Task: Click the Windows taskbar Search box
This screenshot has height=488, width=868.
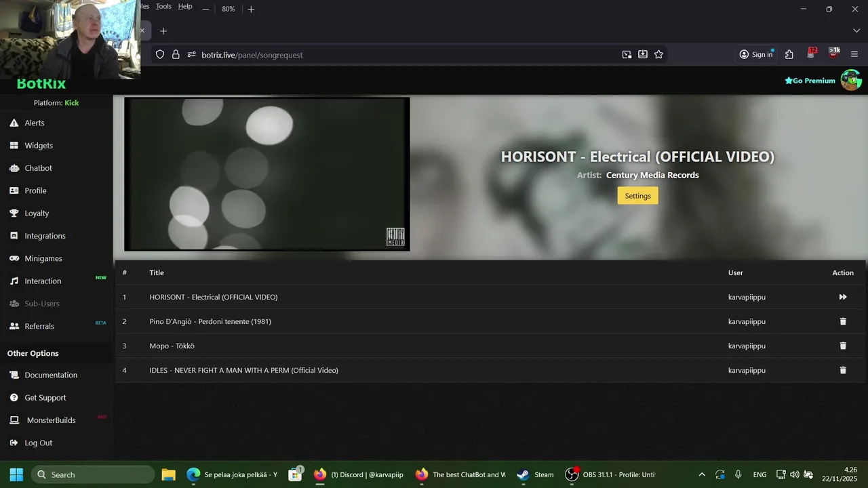Action: click(93, 474)
